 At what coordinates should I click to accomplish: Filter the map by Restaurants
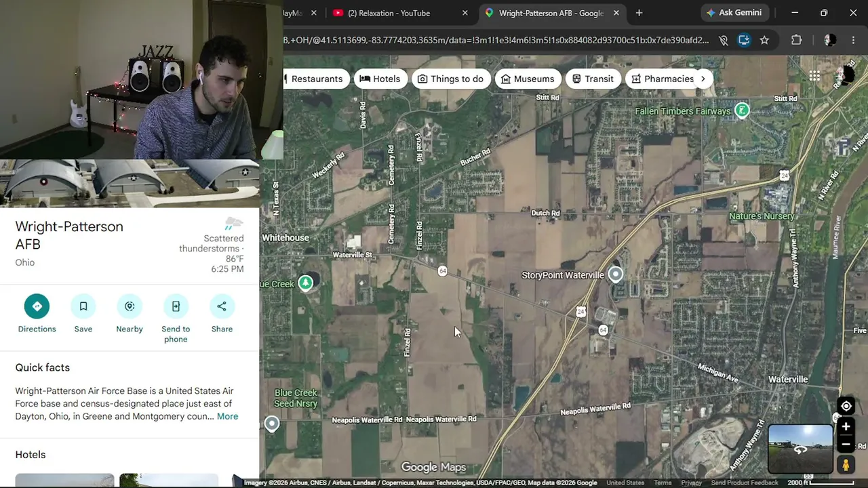tap(316, 79)
